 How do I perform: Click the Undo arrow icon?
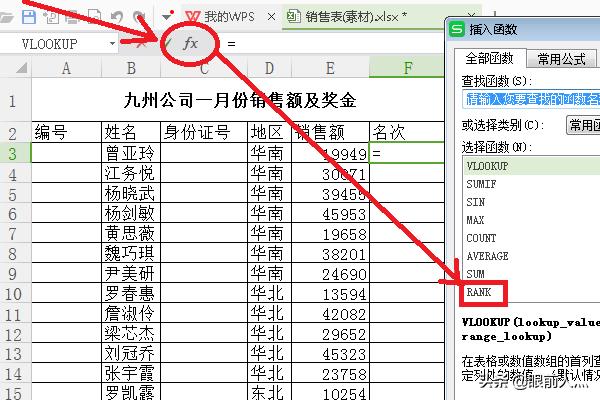(x=116, y=17)
